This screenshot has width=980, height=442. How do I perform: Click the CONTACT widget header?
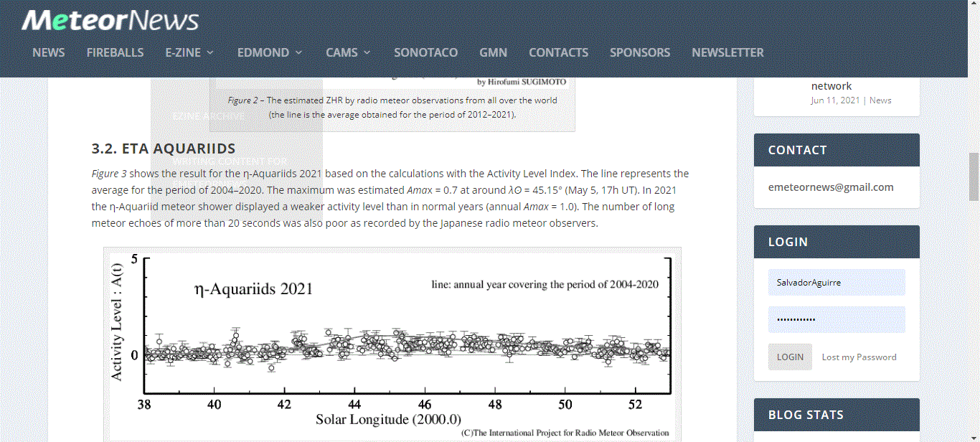(837, 150)
